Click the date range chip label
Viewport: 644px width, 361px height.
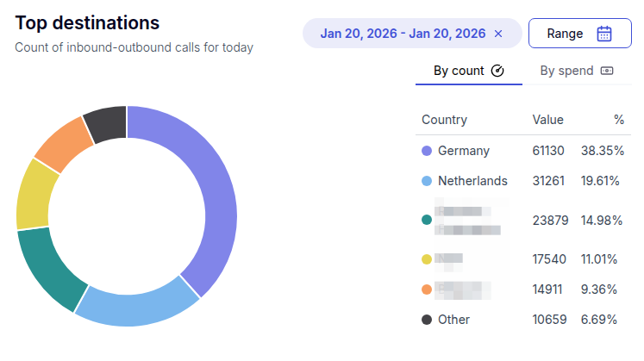click(403, 34)
